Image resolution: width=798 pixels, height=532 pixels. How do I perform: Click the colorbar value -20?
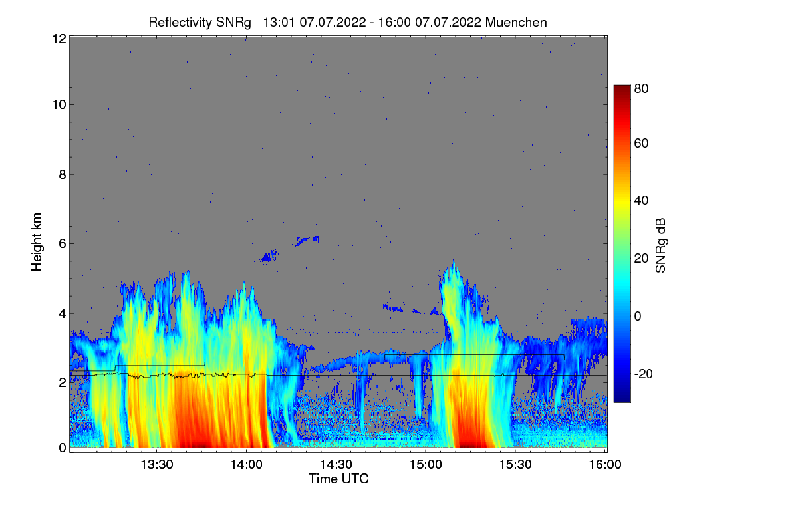point(644,374)
